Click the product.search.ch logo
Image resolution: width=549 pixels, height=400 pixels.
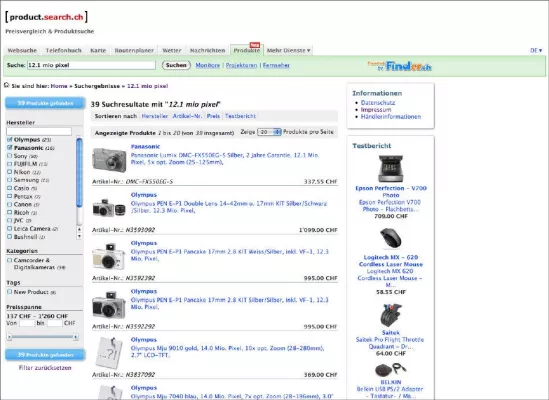(46, 17)
